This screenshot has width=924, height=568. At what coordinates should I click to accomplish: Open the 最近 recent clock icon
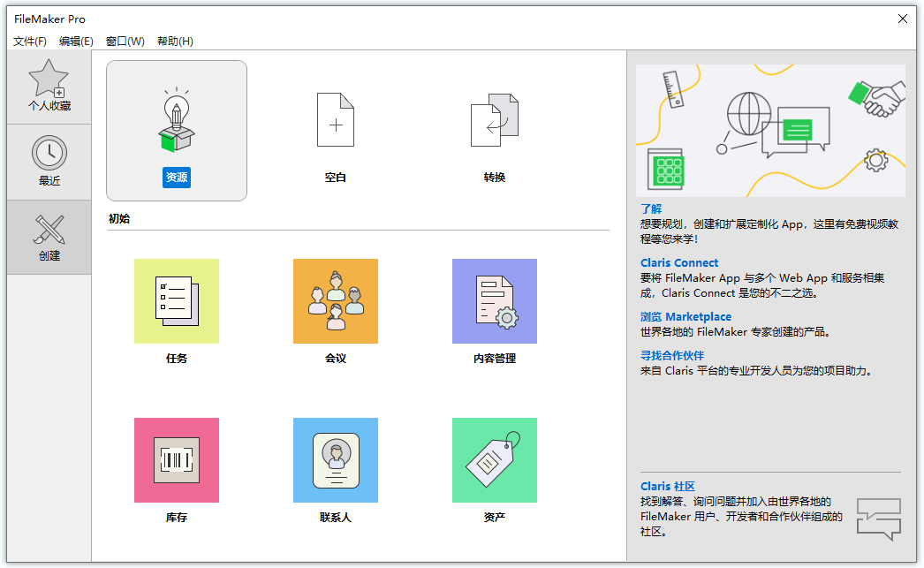(x=49, y=153)
